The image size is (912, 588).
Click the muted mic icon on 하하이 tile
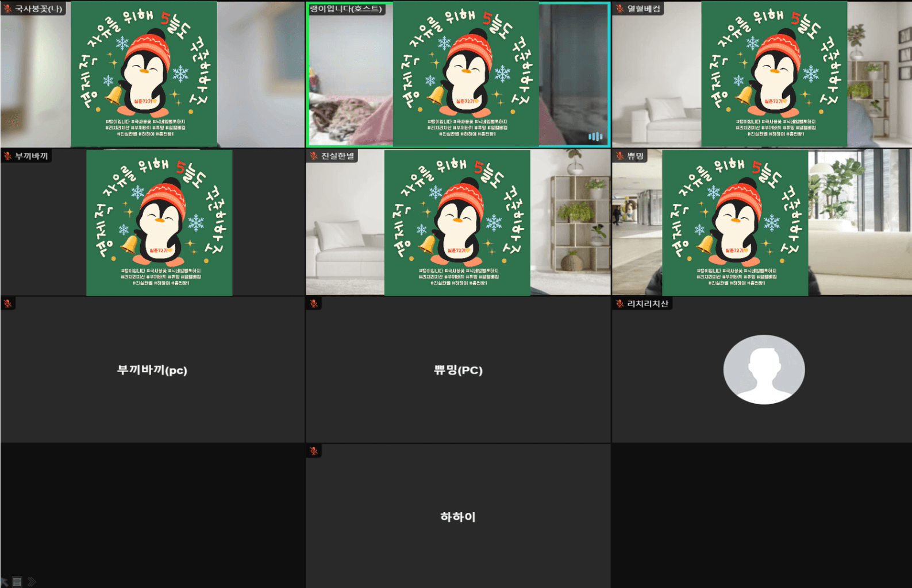pos(314,451)
